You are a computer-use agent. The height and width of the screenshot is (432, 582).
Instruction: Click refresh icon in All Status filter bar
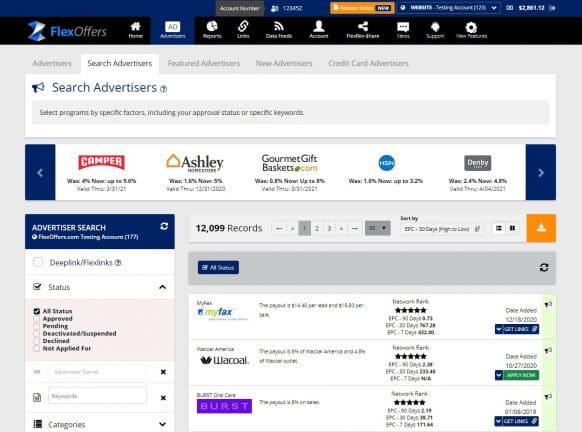click(x=544, y=267)
